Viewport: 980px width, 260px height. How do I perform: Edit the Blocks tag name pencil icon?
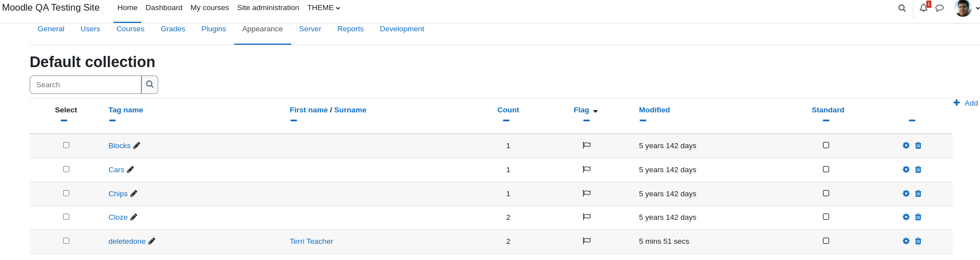tap(136, 145)
